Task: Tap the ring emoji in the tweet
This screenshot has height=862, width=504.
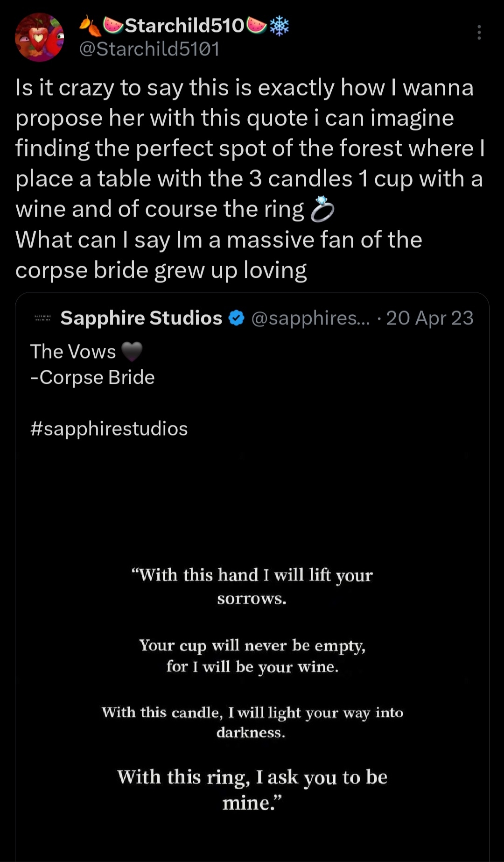Action: click(322, 209)
